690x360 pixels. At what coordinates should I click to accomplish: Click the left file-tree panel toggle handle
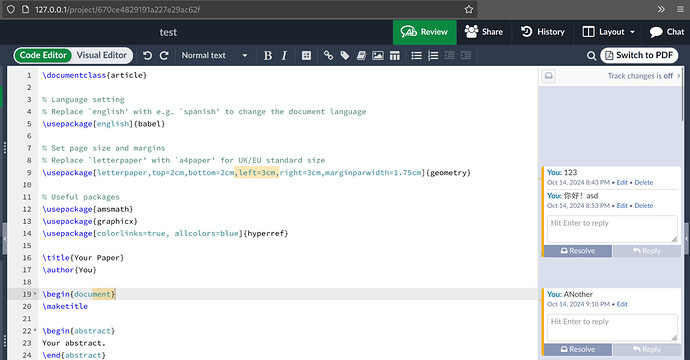coord(4,239)
